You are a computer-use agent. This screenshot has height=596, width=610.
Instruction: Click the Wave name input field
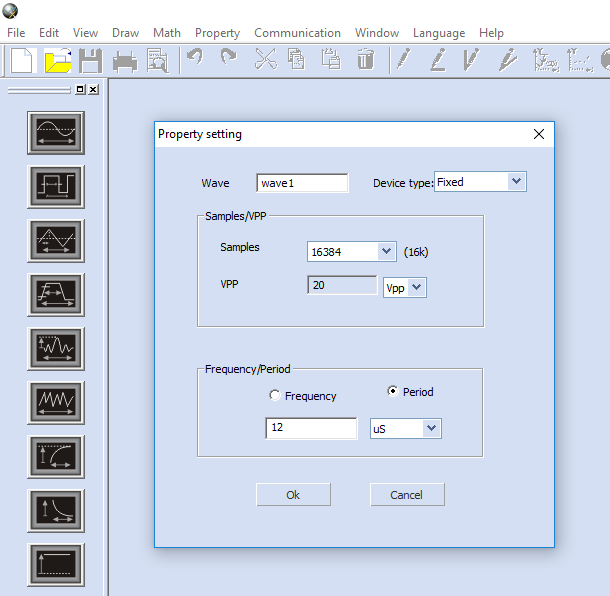302,183
